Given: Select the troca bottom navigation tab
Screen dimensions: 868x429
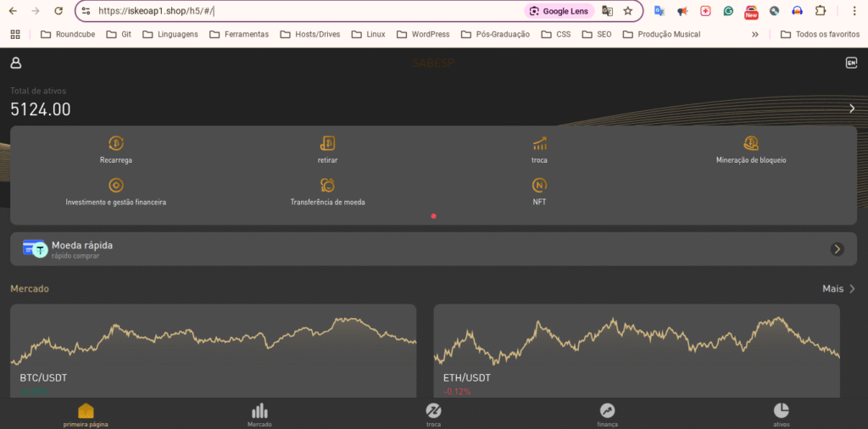Looking at the screenshot, I should coord(433,415).
